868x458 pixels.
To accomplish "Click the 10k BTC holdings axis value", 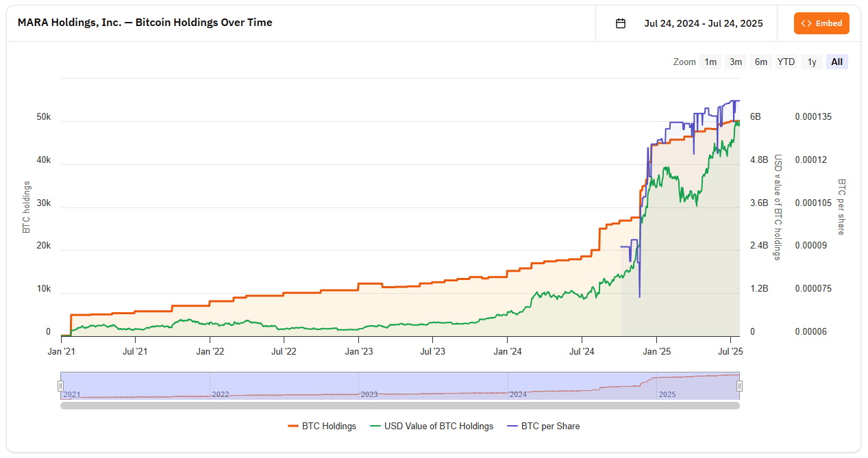I will 43,289.
